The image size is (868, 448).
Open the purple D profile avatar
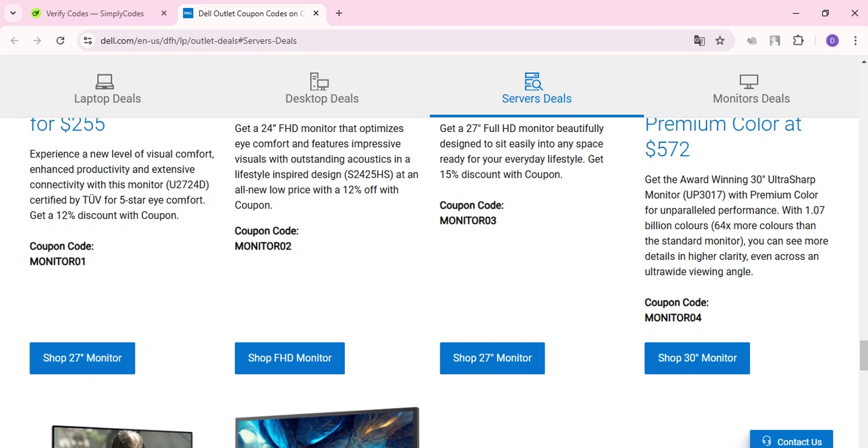(x=832, y=41)
